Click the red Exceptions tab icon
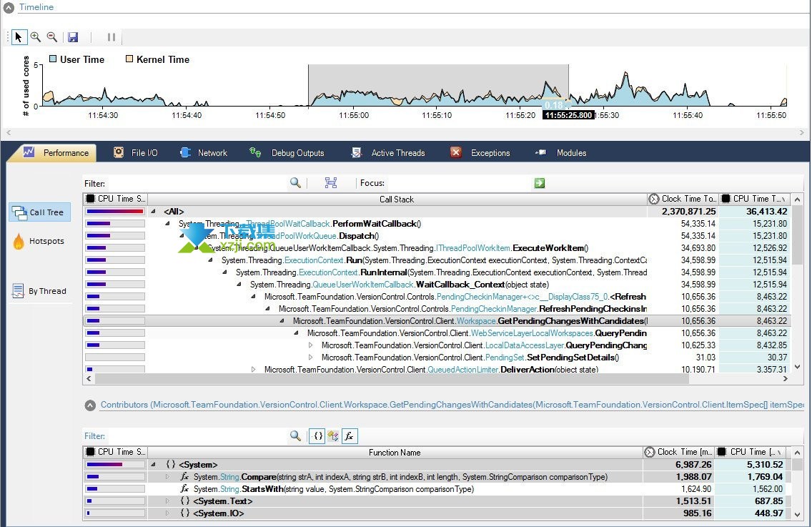 (456, 152)
